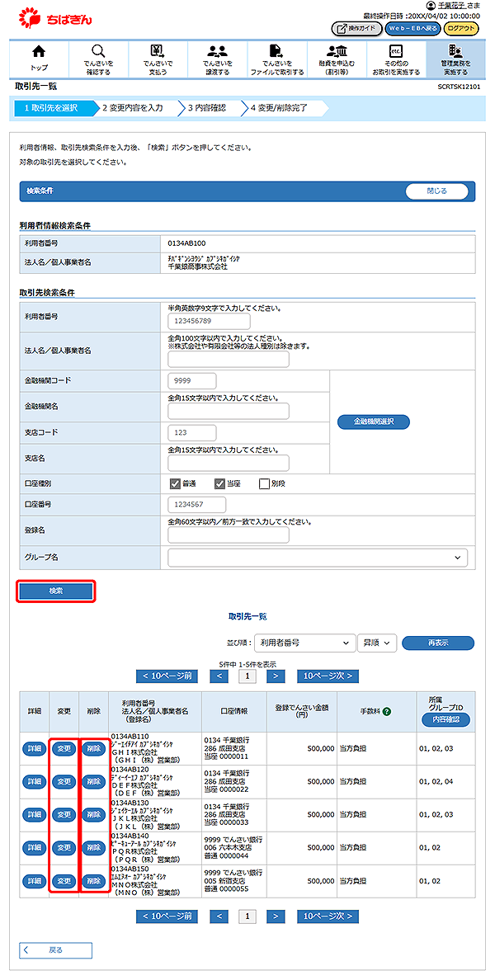Focus the 金融機関コード input
Image resolution: width=495 pixels, height=980 pixels.
click(x=192, y=380)
